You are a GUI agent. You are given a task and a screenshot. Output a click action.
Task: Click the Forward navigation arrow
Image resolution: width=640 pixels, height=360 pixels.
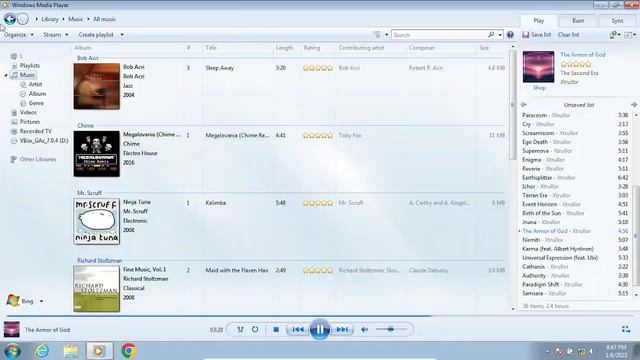click(23, 19)
